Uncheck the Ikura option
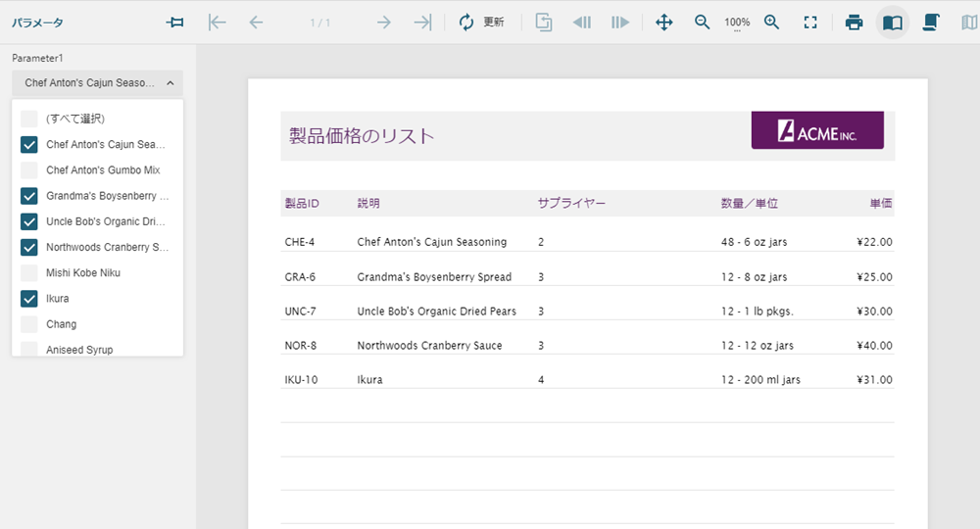Viewport: 980px width, 529px height. pos(29,299)
